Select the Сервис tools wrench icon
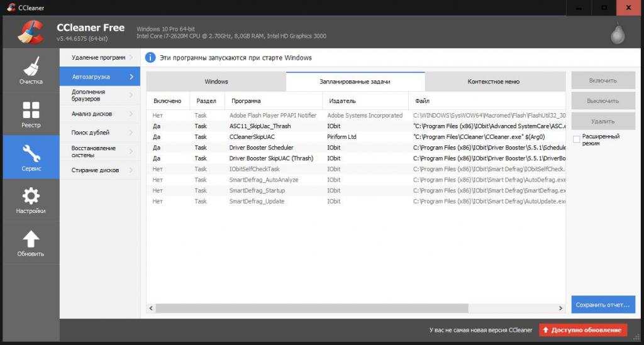The height and width of the screenshot is (345, 644). (x=31, y=153)
